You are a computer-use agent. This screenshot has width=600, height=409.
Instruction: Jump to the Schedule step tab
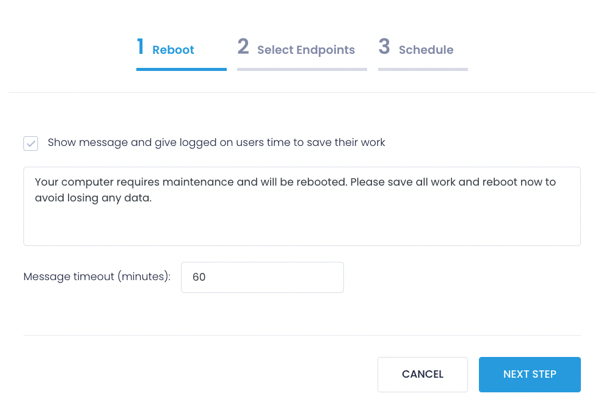click(x=426, y=50)
